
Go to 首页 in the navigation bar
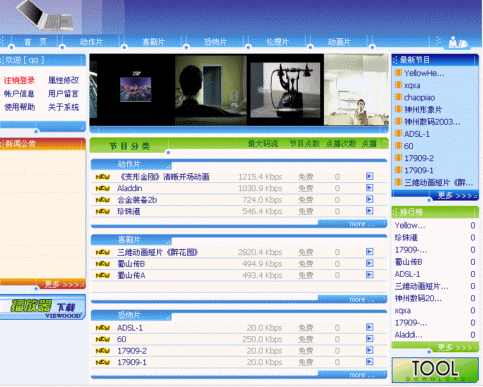(x=35, y=42)
